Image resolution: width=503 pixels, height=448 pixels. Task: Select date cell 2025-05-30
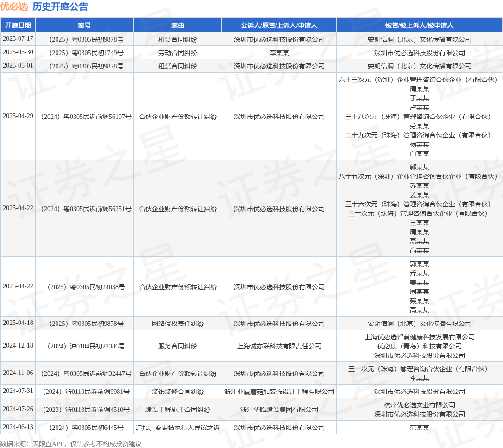(x=18, y=52)
